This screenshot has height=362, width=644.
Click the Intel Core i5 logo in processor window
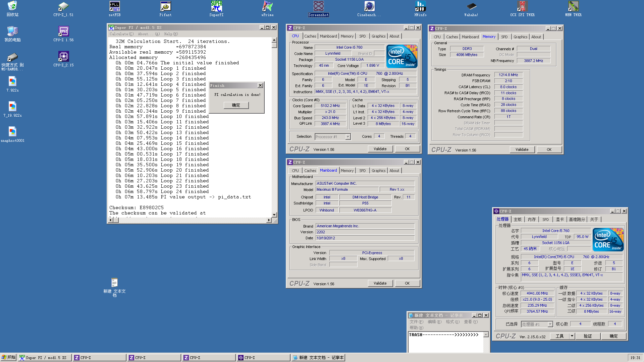click(402, 56)
